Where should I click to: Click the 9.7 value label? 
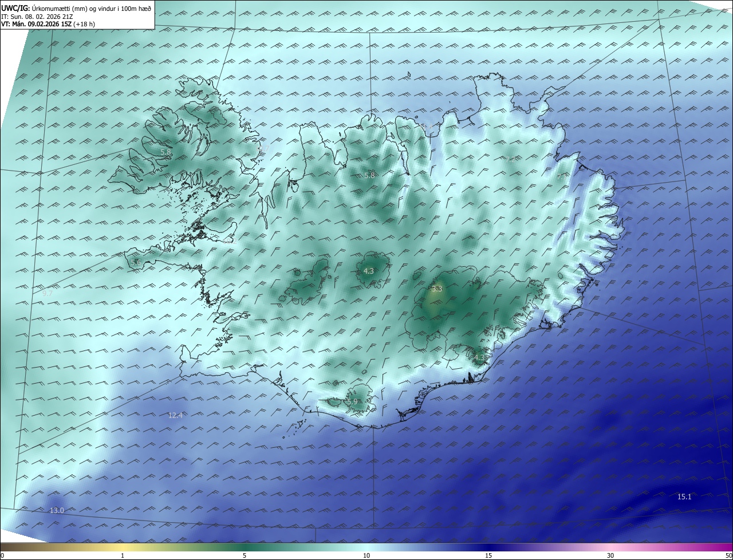(x=48, y=293)
